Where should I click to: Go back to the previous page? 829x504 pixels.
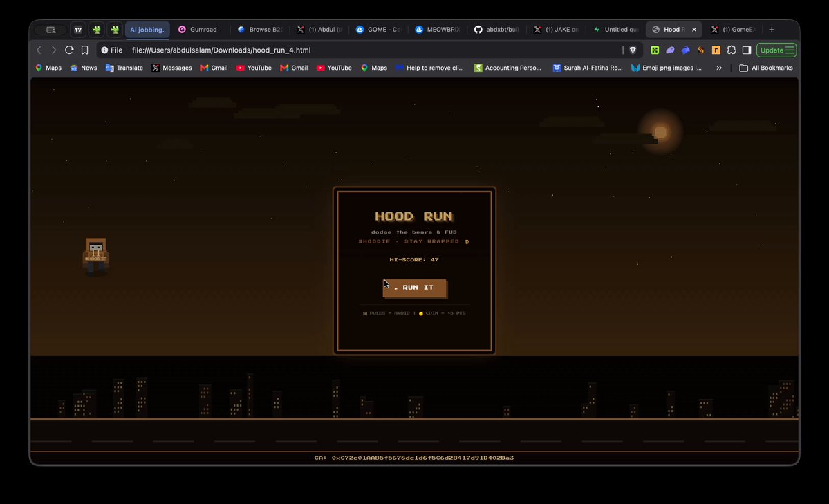pyautogui.click(x=39, y=50)
